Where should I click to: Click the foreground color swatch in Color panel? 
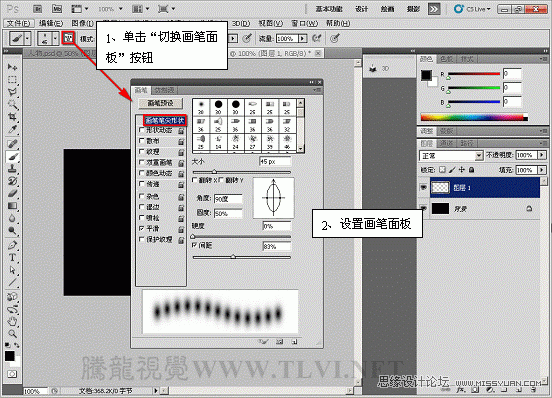(426, 75)
